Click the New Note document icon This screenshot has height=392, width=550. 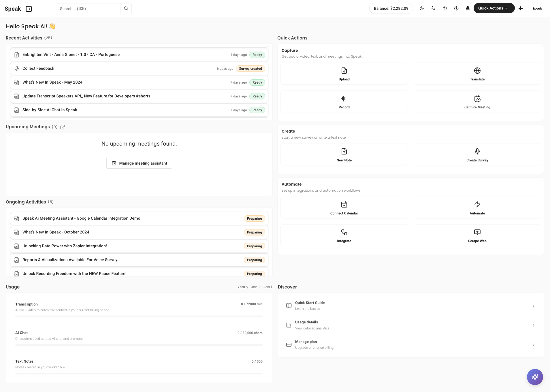pyautogui.click(x=344, y=151)
